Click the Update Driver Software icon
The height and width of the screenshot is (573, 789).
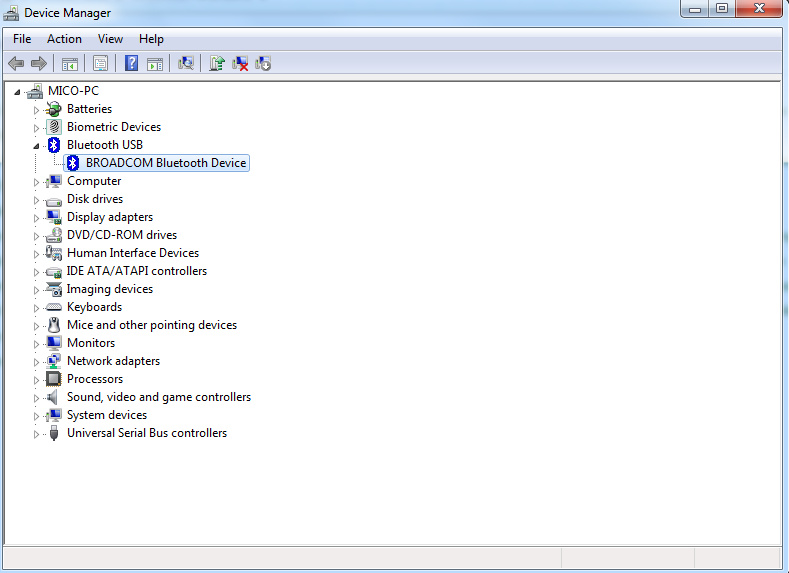point(216,64)
